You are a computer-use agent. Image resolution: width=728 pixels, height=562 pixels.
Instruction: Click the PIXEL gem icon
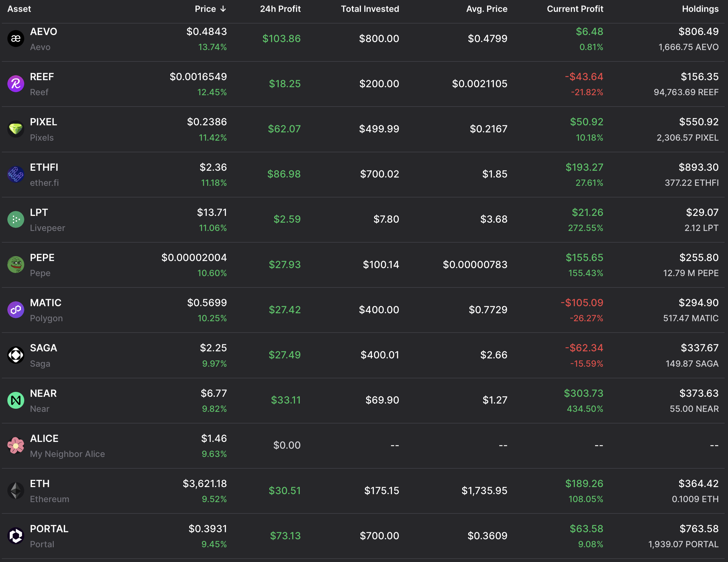[x=16, y=129]
